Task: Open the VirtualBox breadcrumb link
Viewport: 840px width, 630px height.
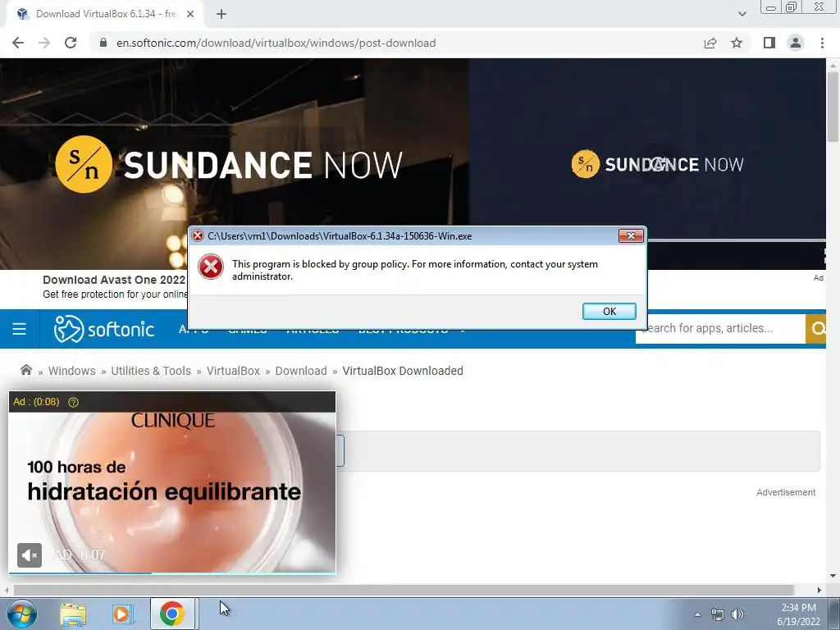Action: pyautogui.click(x=233, y=371)
